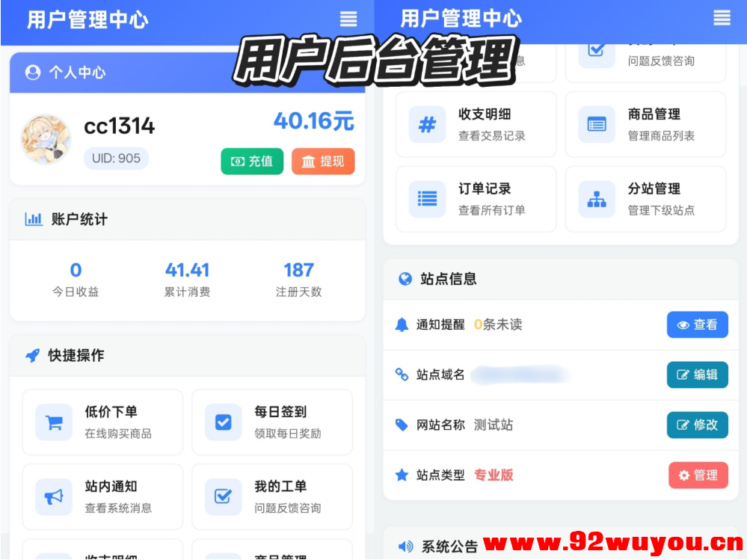Viewport: 747px width, 560px height.
Task: Open 站内通知 via megaphone icon
Action: pyautogui.click(x=52, y=496)
